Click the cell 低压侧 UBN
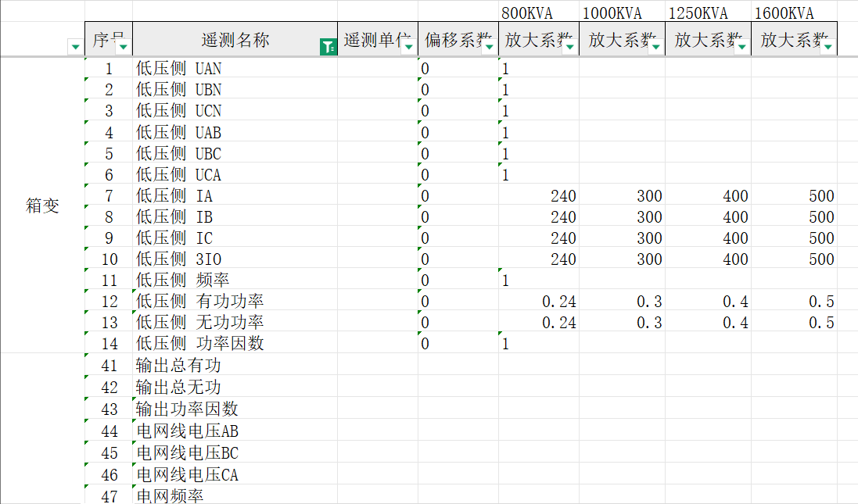The width and height of the screenshot is (858, 504). [235, 89]
